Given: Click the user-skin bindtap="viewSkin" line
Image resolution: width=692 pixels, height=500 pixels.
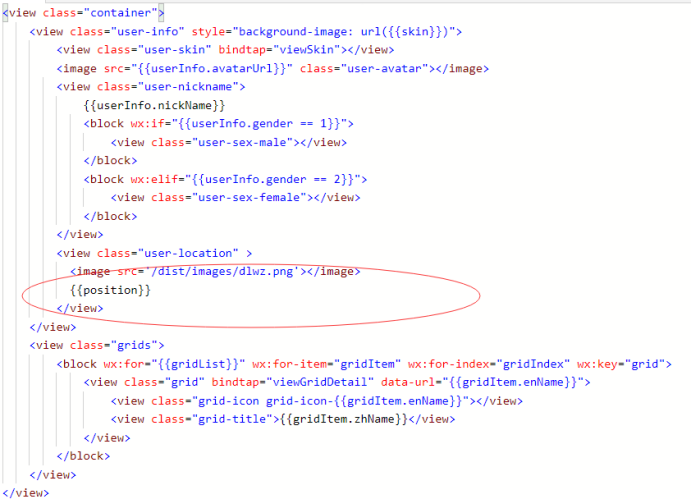Looking at the screenshot, I should [226, 50].
